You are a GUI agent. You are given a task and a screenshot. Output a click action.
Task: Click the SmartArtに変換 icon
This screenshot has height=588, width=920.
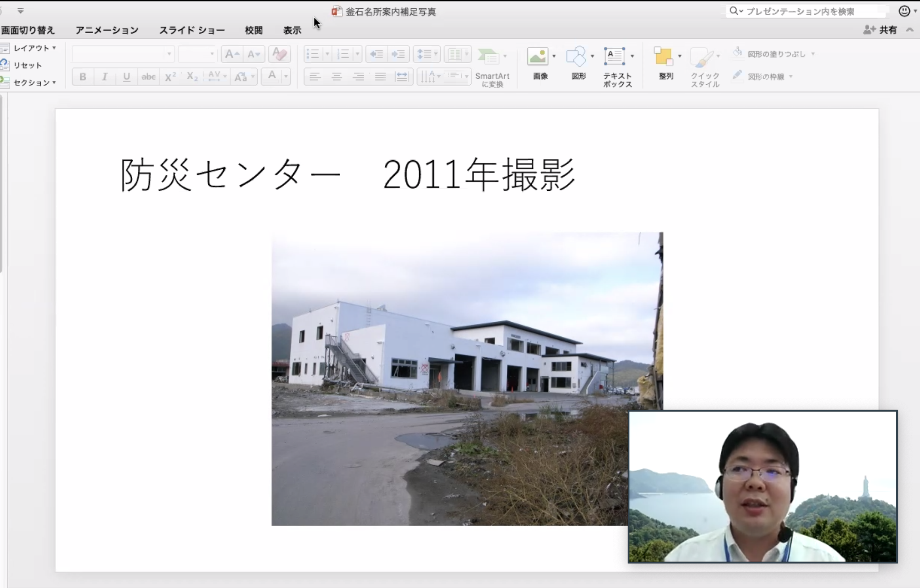point(489,56)
